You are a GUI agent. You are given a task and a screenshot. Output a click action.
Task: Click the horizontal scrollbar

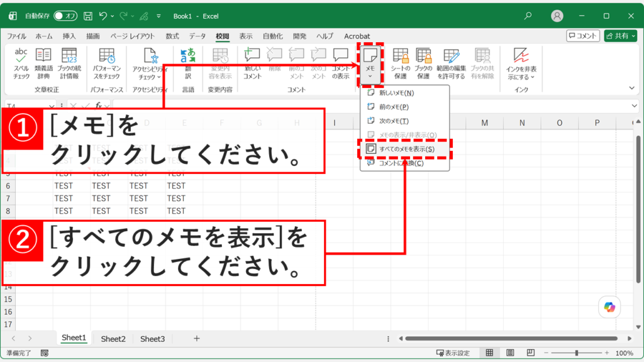pos(511,339)
